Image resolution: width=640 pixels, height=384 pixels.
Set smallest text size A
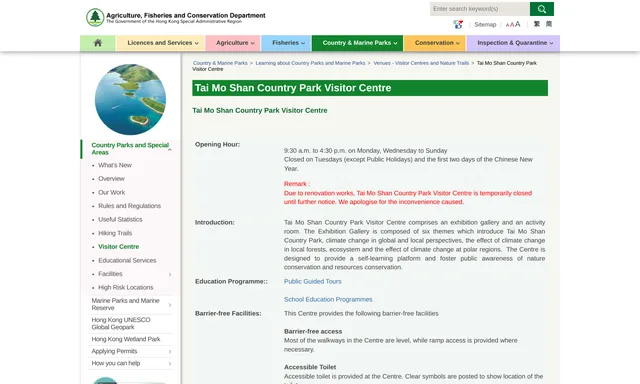click(x=507, y=25)
